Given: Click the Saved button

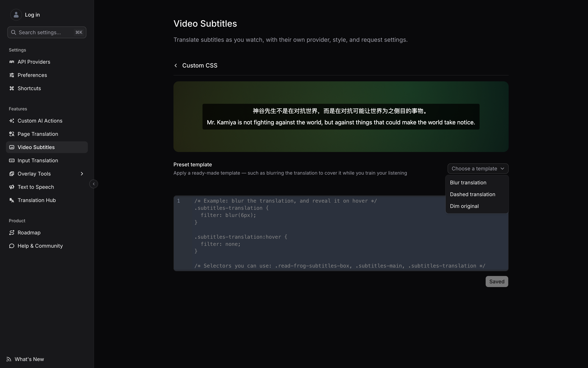Looking at the screenshot, I should [x=497, y=282].
